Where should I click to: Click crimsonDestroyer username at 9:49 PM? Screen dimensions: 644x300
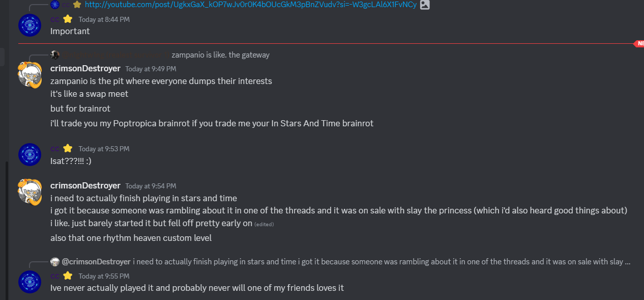[x=85, y=68]
